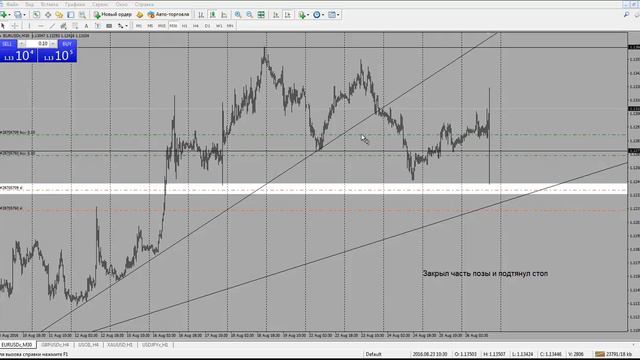This screenshot has width=640, height=360.
Task: Expand the New chart dropdown arrow
Action: point(10,15)
